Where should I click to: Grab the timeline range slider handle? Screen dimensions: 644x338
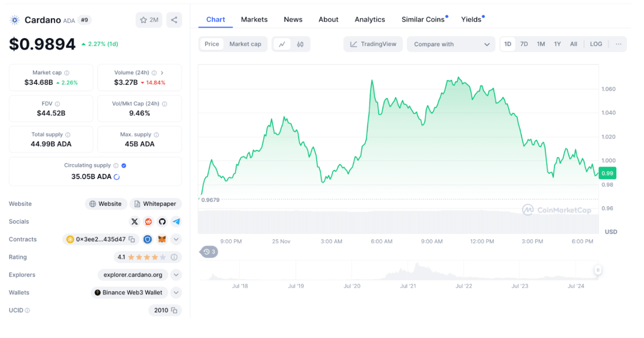(597, 270)
